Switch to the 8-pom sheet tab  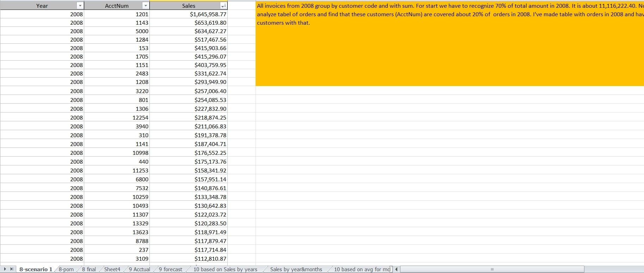tap(66, 269)
